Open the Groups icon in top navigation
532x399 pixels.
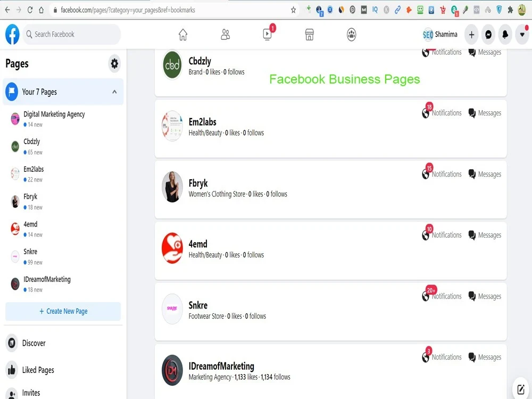(352, 34)
